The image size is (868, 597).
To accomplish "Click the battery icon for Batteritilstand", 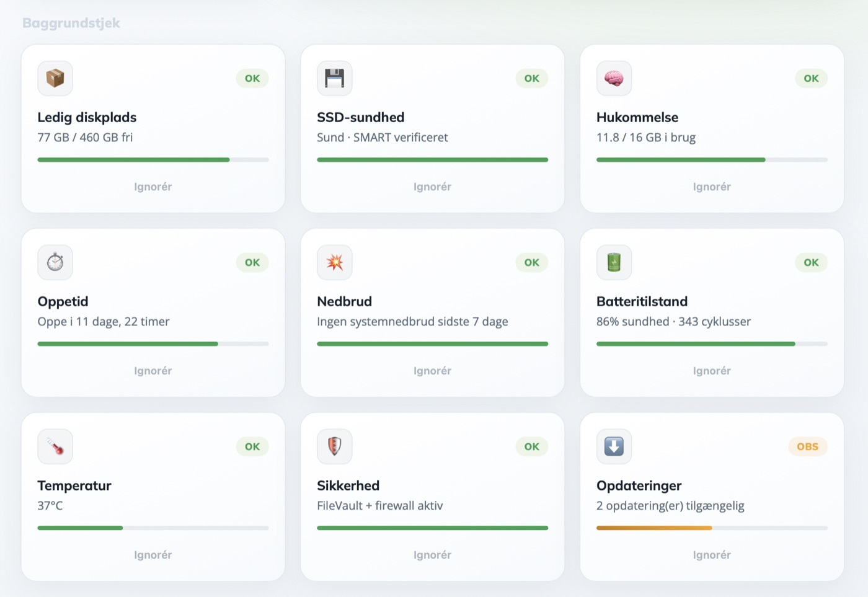I will pos(614,262).
